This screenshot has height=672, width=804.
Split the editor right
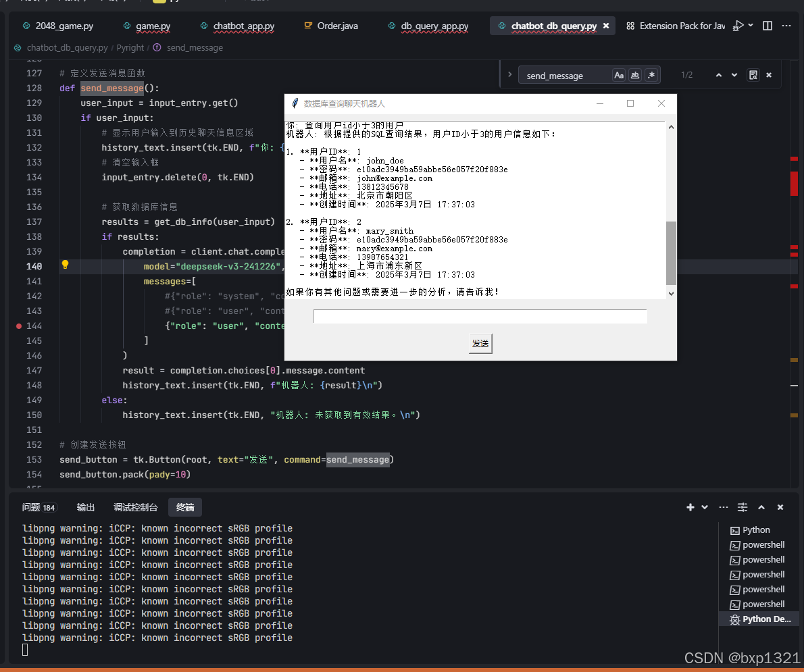768,26
